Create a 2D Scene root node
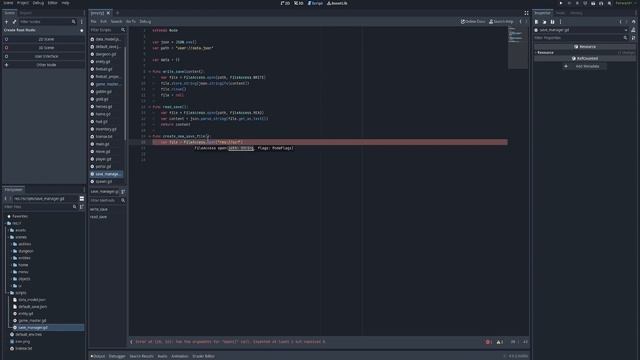The image size is (640, 360). [44, 39]
